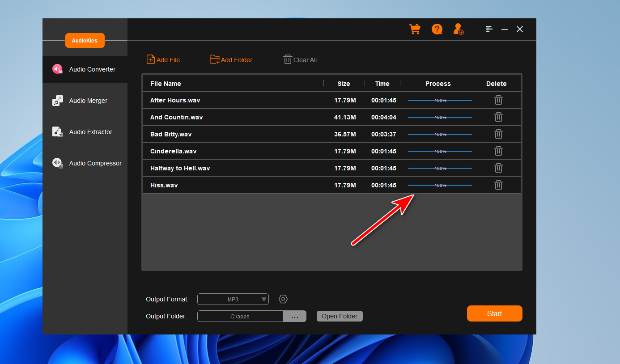This screenshot has height=364, width=620.
Task: Open the hamburger menu icon
Action: 489,29
